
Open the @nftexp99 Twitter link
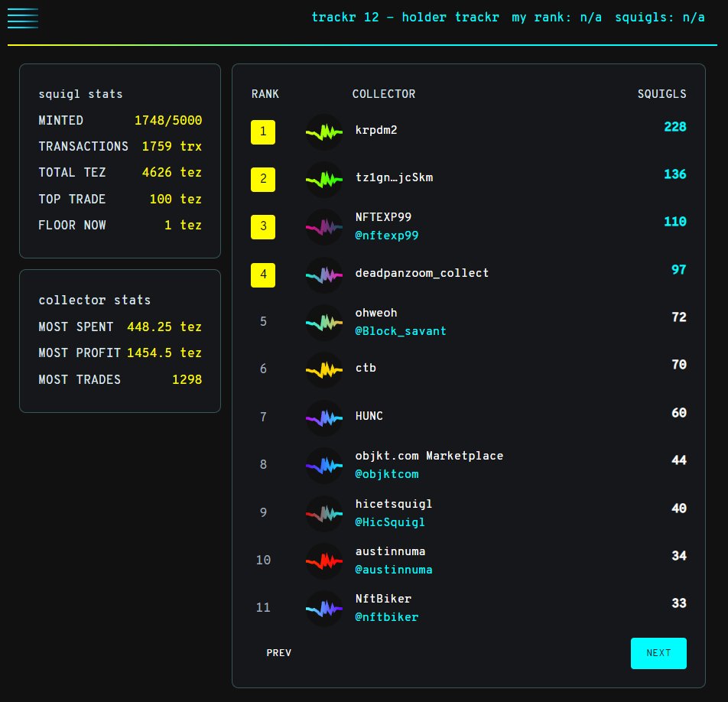(x=387, y=236)
